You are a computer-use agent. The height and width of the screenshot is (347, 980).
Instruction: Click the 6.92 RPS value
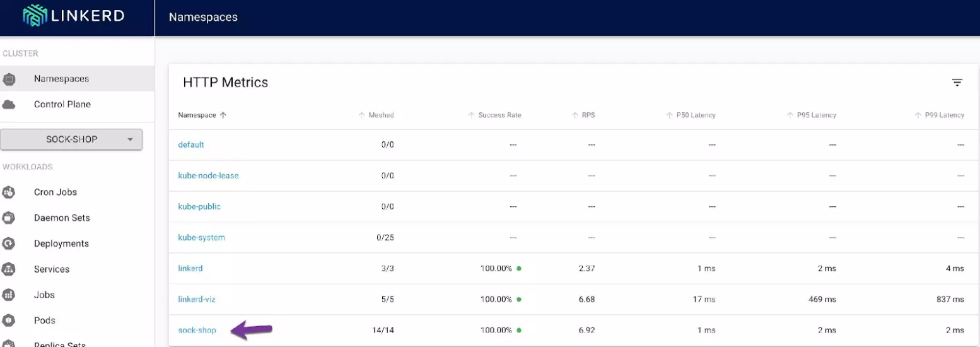pyautogui.click(x=587, y=330)
